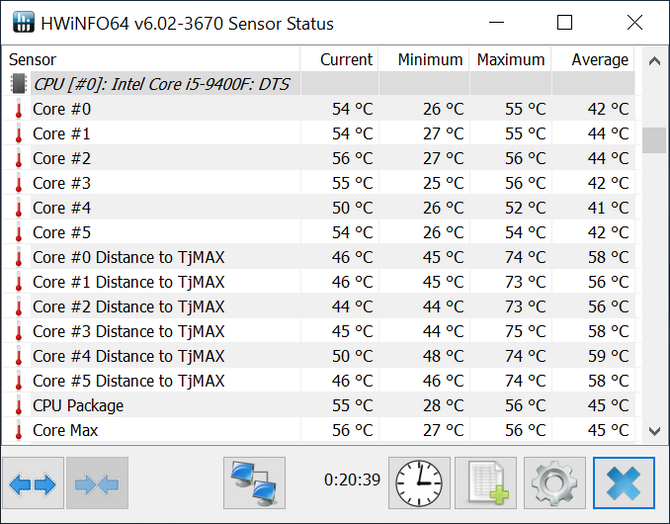
Task: Select the Core Max row label
Action: coord(65,430)
